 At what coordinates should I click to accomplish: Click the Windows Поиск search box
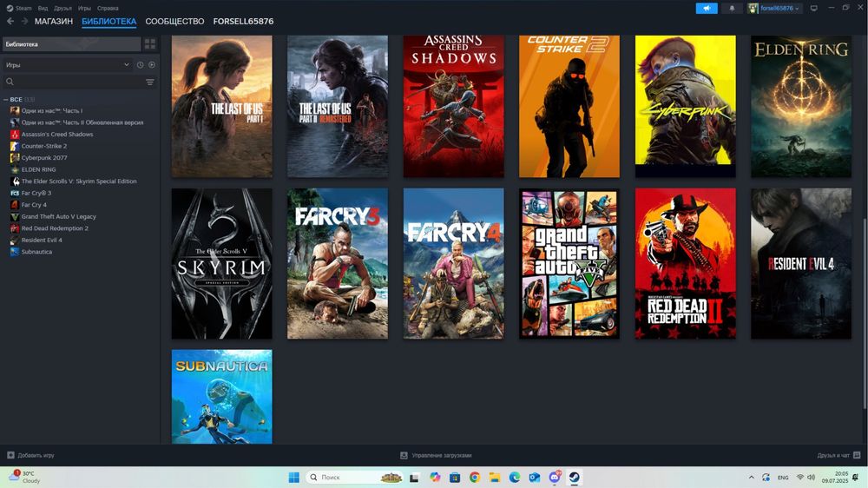(355, 478)
